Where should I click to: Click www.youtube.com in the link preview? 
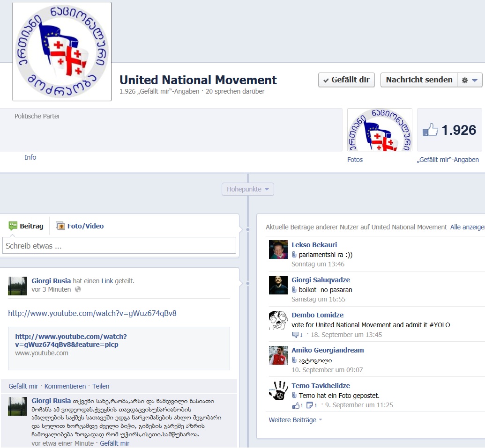point(42,353)
